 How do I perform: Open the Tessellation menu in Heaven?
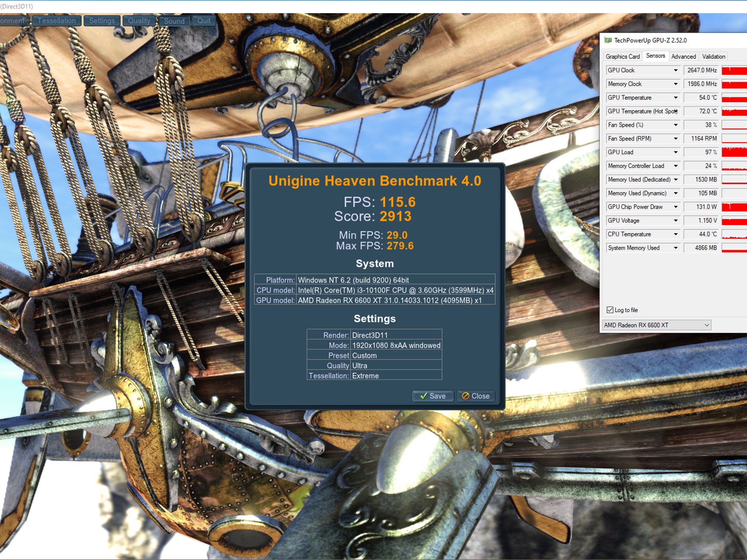point(57,21)
